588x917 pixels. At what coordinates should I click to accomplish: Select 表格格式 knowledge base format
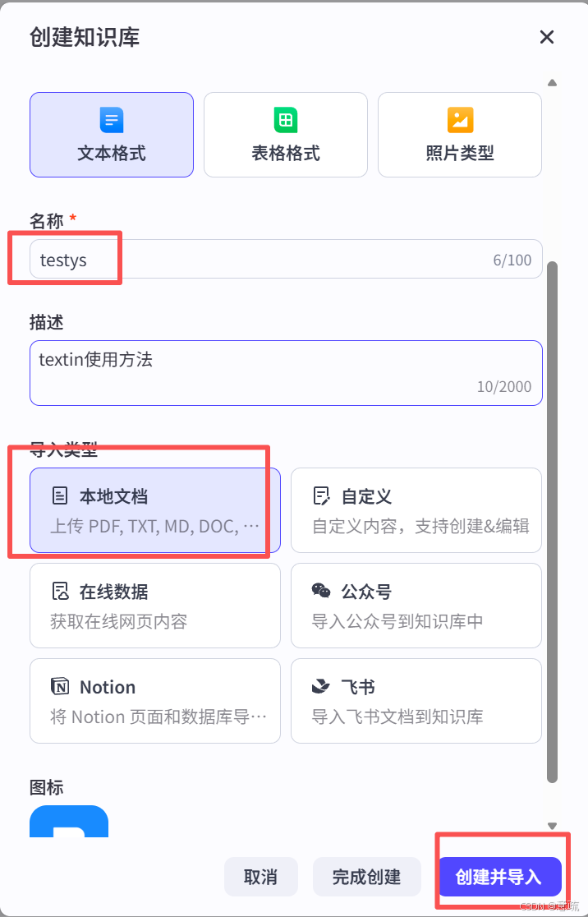click(x=286, y=135)
